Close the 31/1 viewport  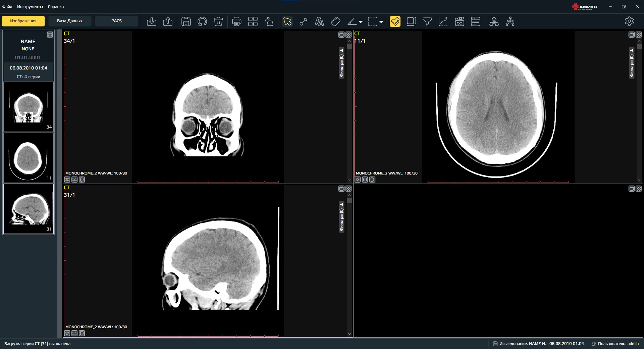(x=348, y=189)
